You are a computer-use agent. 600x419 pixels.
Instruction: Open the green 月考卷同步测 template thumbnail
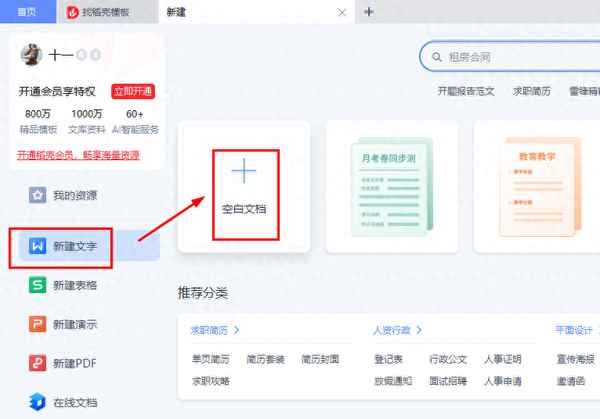(392, 187)
